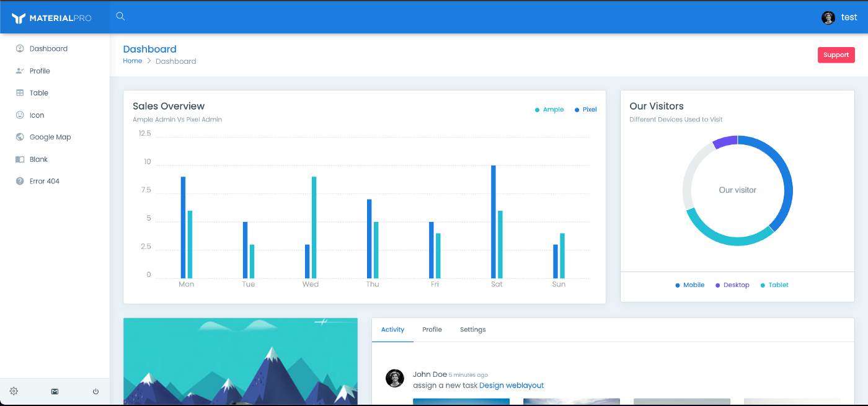Toggle the Mobile legend entry
The width and height of the screenshot is (868, 406).
690,285
